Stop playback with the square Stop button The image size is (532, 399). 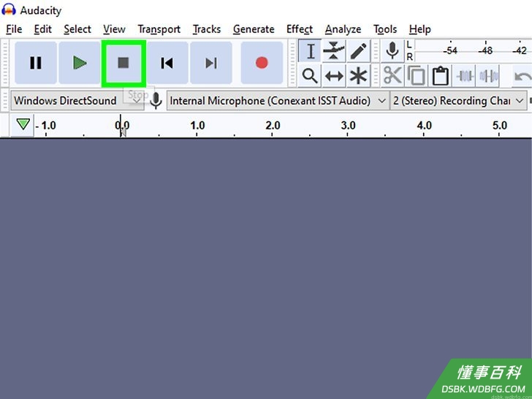(x=123, y=63)
